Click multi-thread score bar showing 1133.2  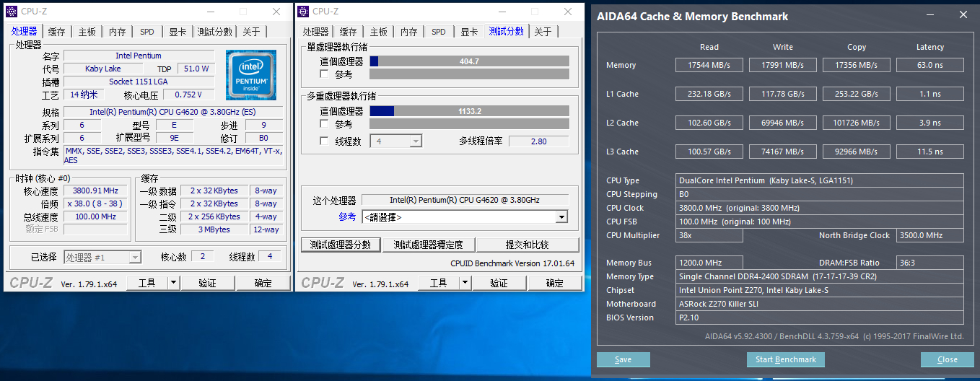470,111
